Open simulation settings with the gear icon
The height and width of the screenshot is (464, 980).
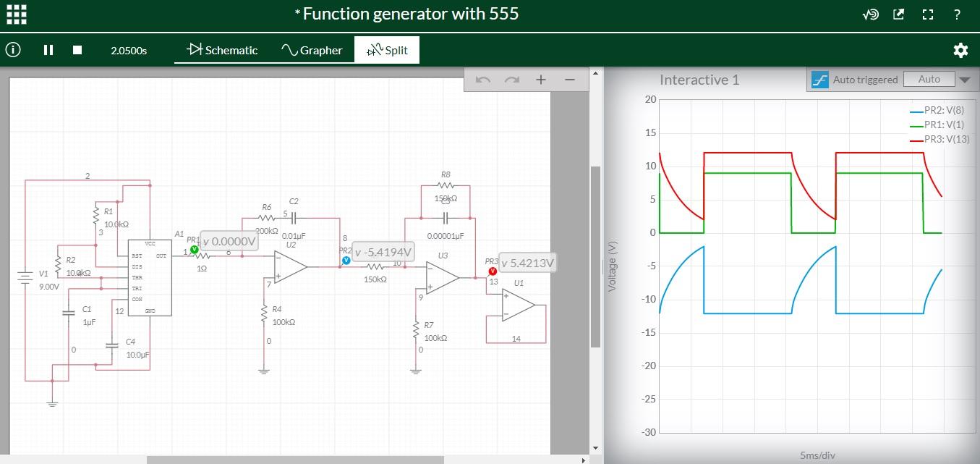coord(960,50)
